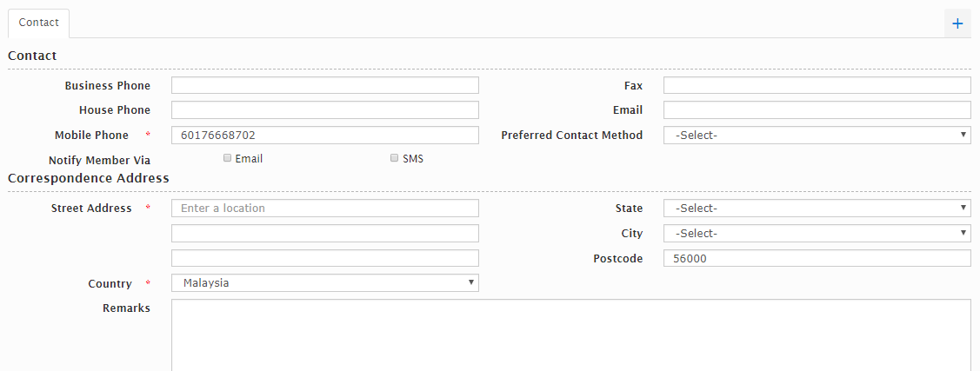Expand the State dropdown

click(x=817, y=209)
